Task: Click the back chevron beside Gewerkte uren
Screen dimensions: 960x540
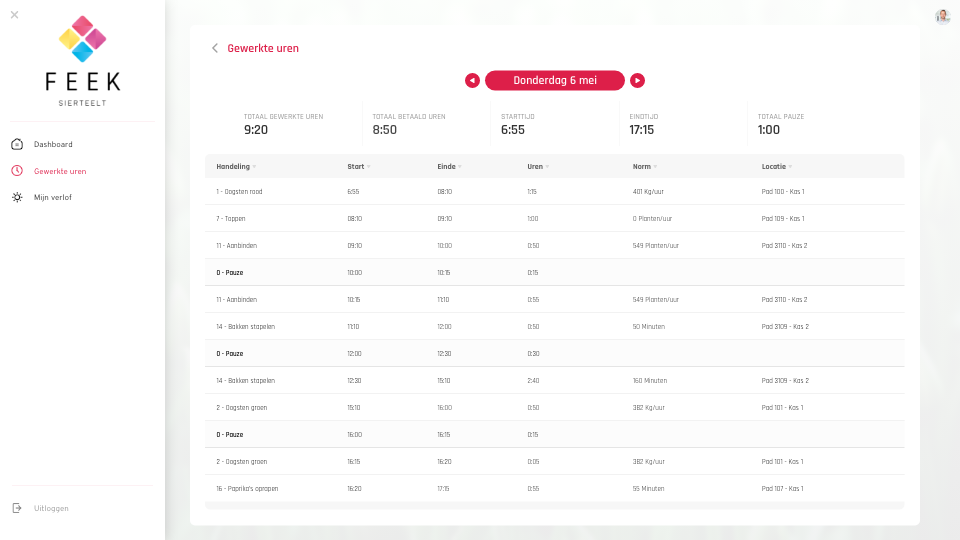Action: click(214, 48)
